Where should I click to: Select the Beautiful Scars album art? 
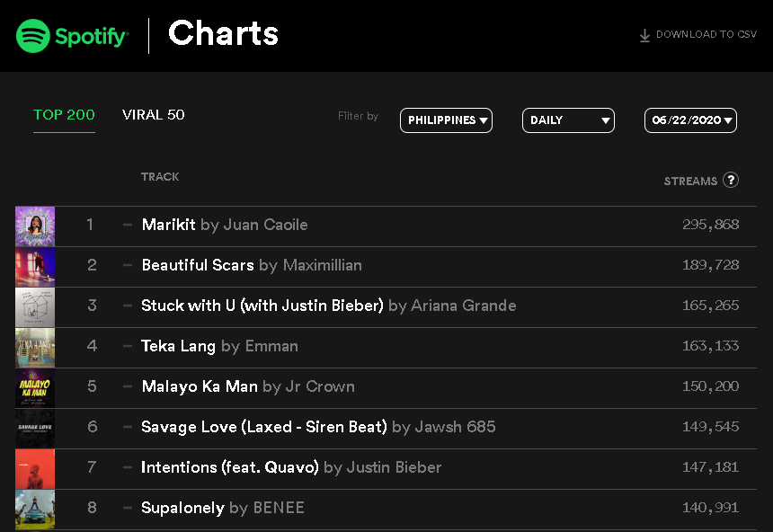[35, 267]
